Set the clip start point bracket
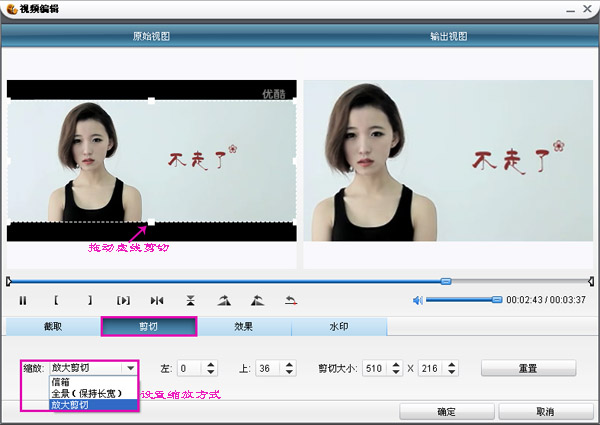 (56, 300)
